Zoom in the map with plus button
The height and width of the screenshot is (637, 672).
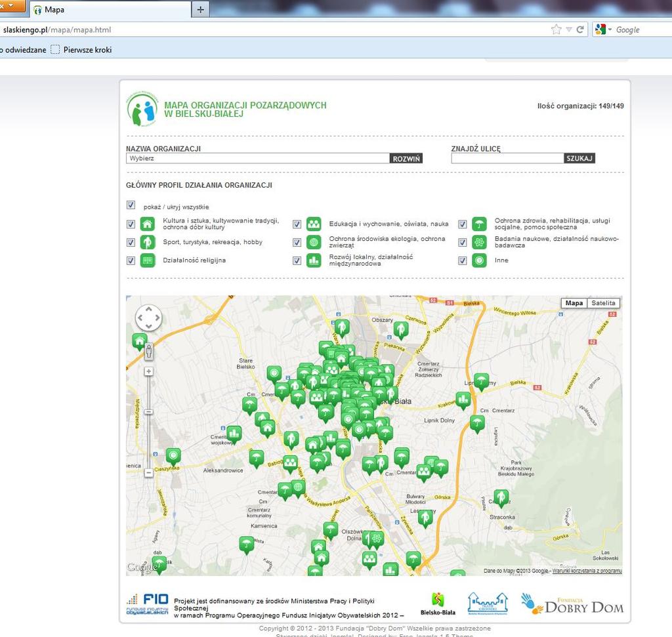click(148, 371)
